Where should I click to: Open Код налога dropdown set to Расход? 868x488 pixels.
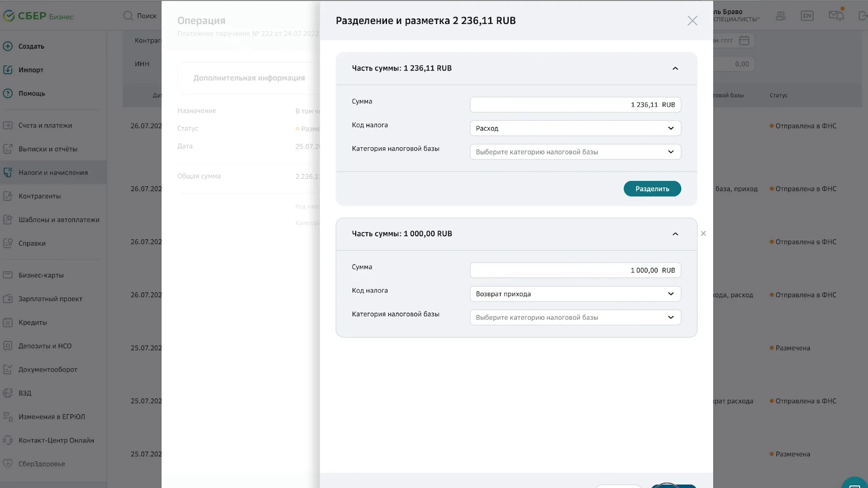pos(575,128)
